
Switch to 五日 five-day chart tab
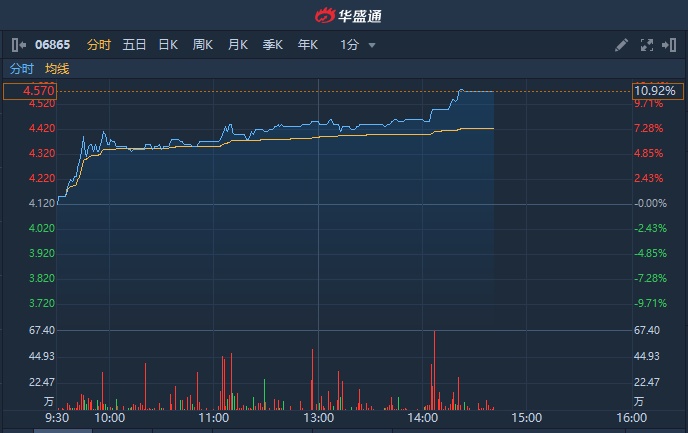point(134,45)
